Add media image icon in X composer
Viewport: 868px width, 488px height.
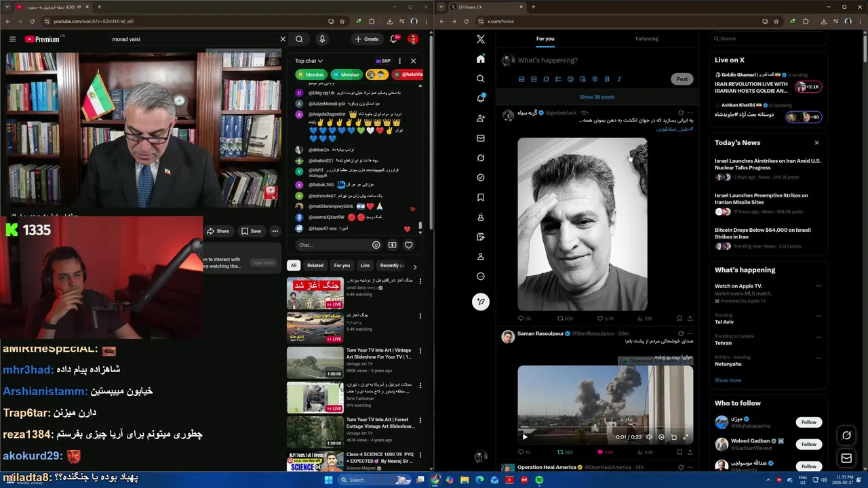tap(521, 79)
